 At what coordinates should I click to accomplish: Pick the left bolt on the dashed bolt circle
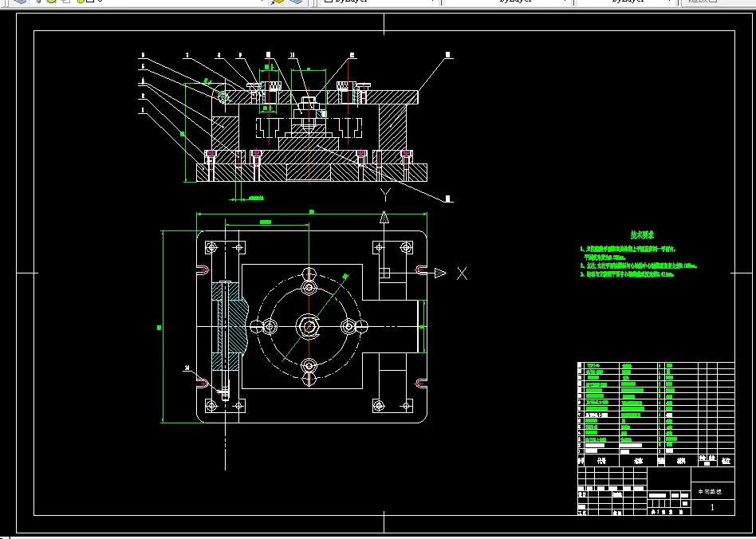270,326
